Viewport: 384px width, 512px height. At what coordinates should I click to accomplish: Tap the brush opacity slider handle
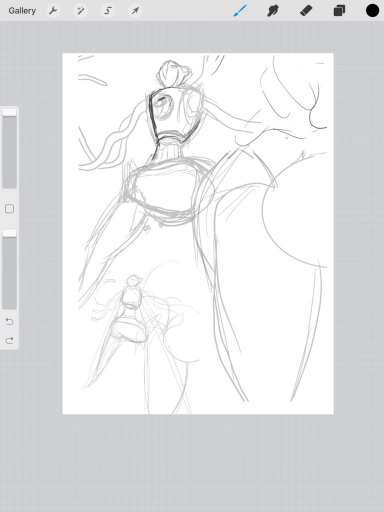tap(9, 233)
